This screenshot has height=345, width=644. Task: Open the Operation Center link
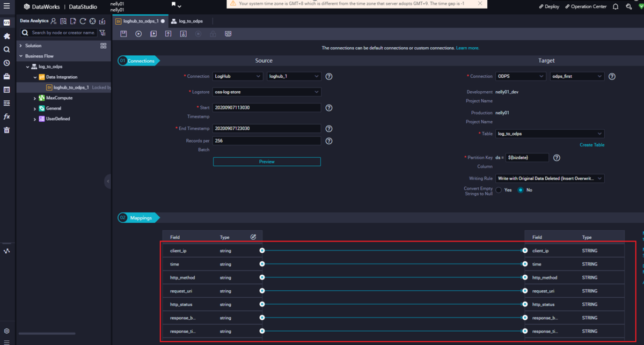(586, 6)
